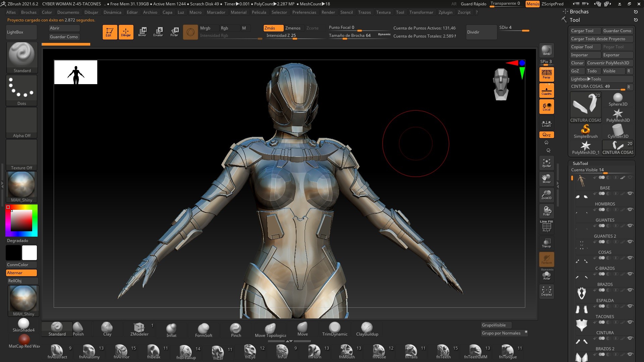
Task: Toggle the Local symmetry button
Action: tap(546, 107)
